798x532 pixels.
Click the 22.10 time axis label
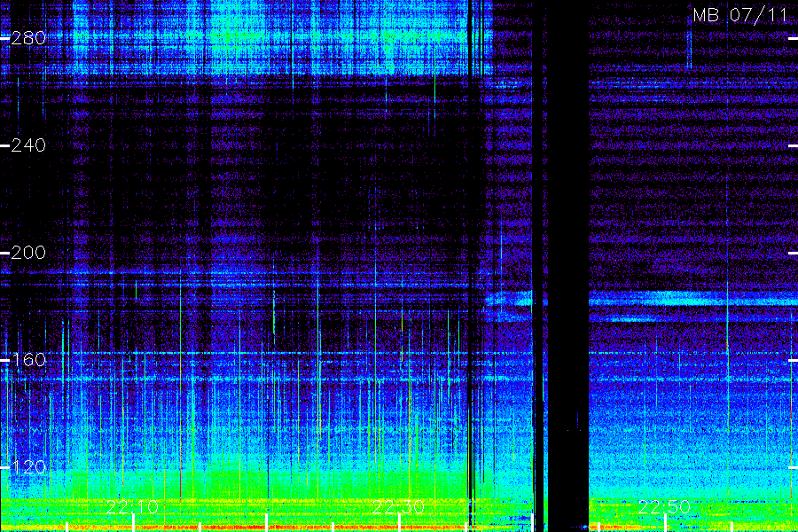pyautogui.click(x=132, y=507)
